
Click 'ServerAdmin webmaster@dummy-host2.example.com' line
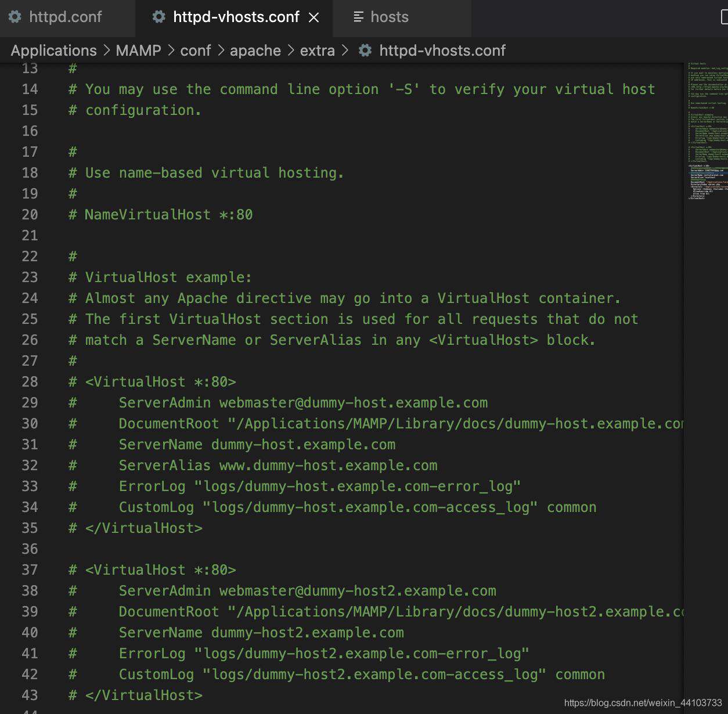click(x=307, y=591)
